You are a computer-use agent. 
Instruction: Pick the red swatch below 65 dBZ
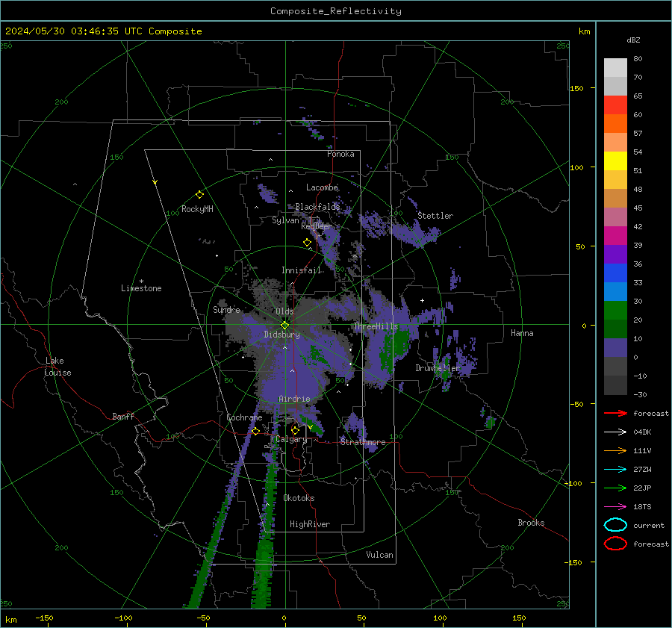(x=615, y=105)
